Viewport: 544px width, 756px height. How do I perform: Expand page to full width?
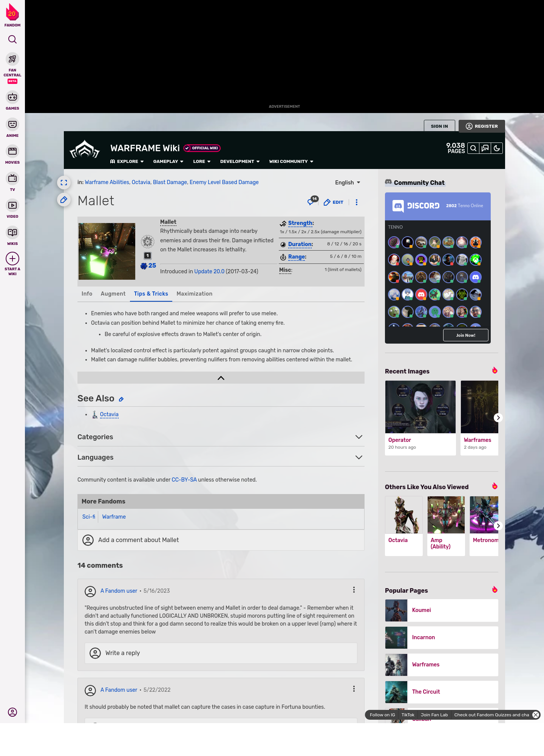click(64, 183)
